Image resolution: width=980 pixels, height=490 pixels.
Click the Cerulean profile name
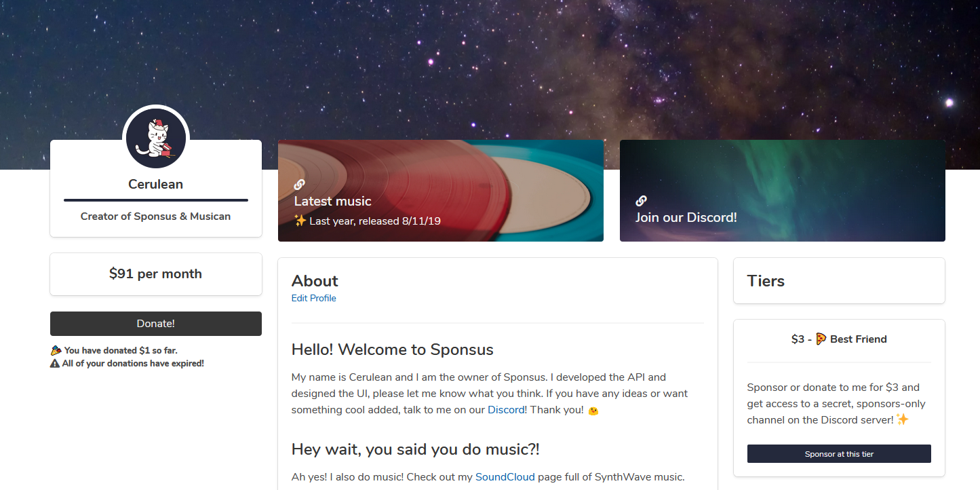(156, 184)
